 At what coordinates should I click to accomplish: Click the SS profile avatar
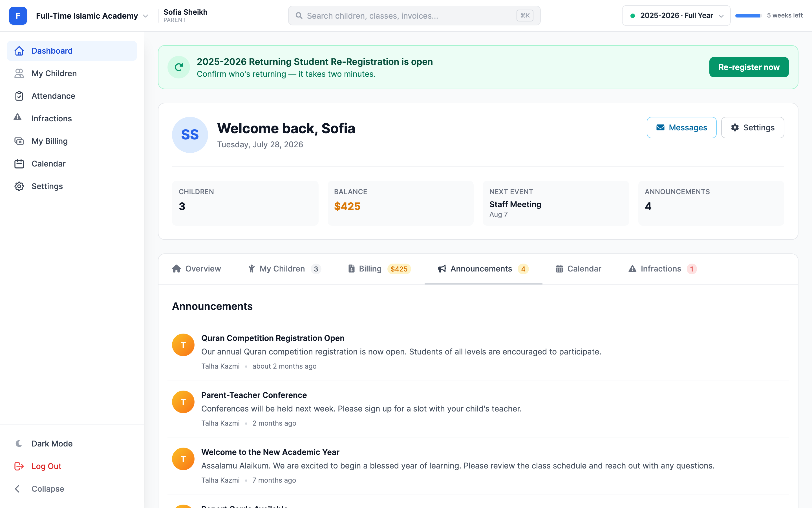click(x=190, y=135)
